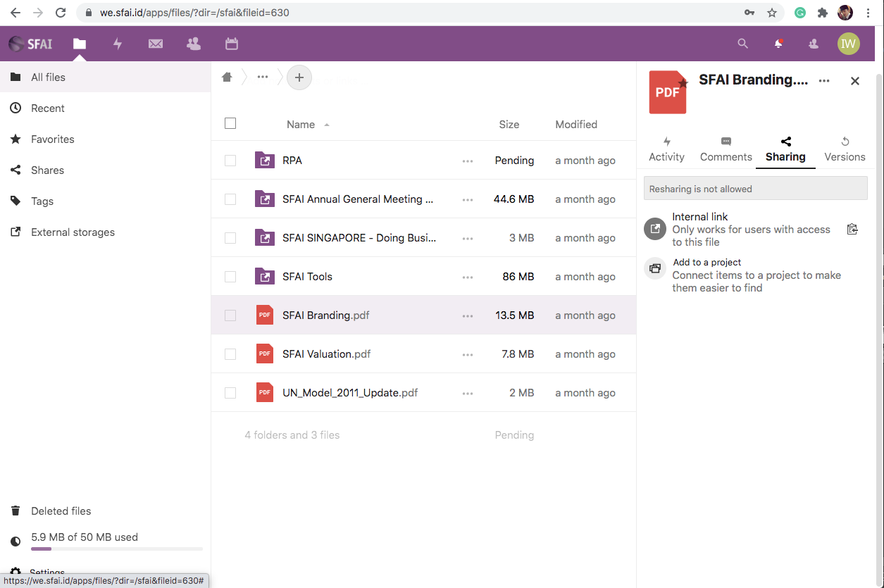Go back in browser history
Viewport: 884px width, 588px height.
pyautogui.click(x=15, y=13)
